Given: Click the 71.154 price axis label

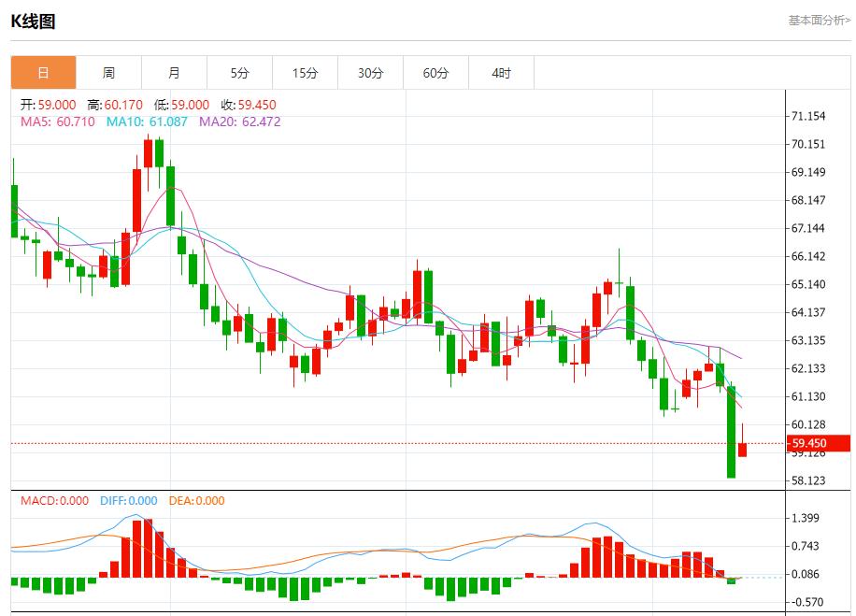Looking at the screenshot, I should tap(807, 116).
